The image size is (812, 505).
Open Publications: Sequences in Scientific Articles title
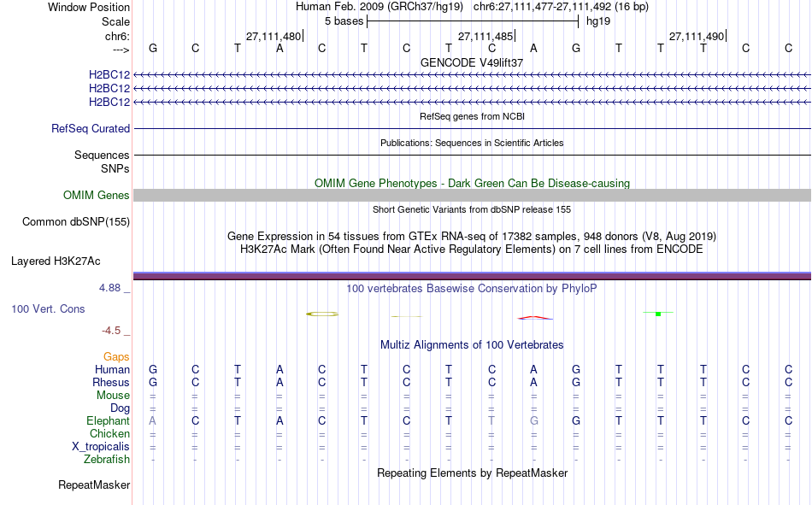coord(472,143)
